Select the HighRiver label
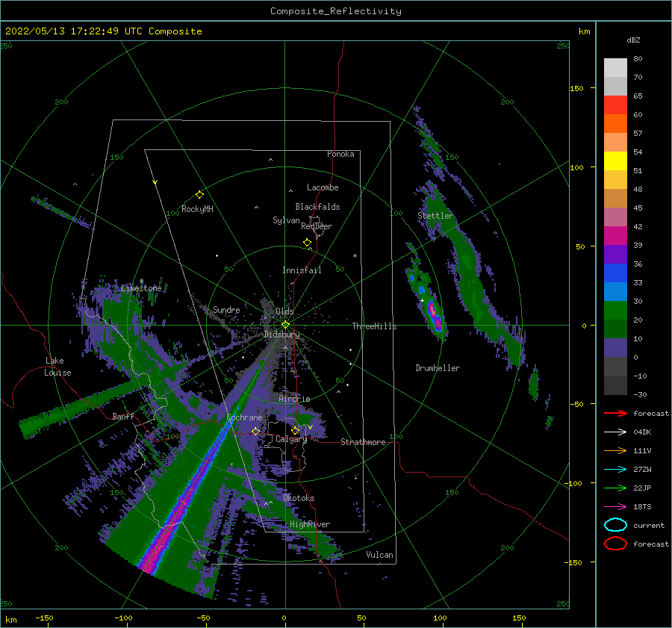 [x=310, y=524]
